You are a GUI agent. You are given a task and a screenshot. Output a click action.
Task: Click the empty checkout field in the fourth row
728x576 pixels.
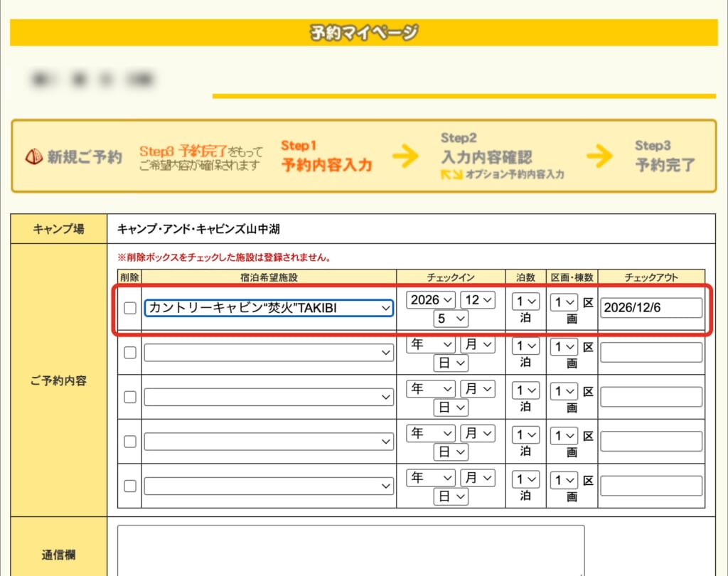click(x=651, y=442)
